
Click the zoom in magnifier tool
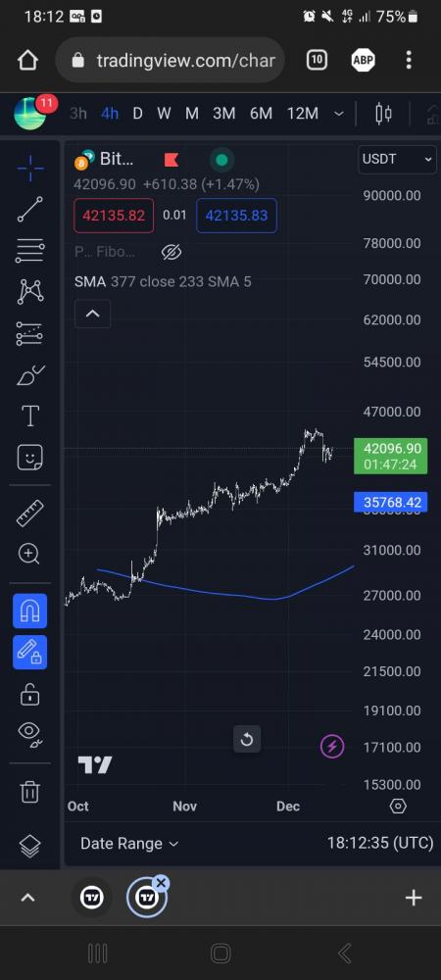[x=30, y=554]
